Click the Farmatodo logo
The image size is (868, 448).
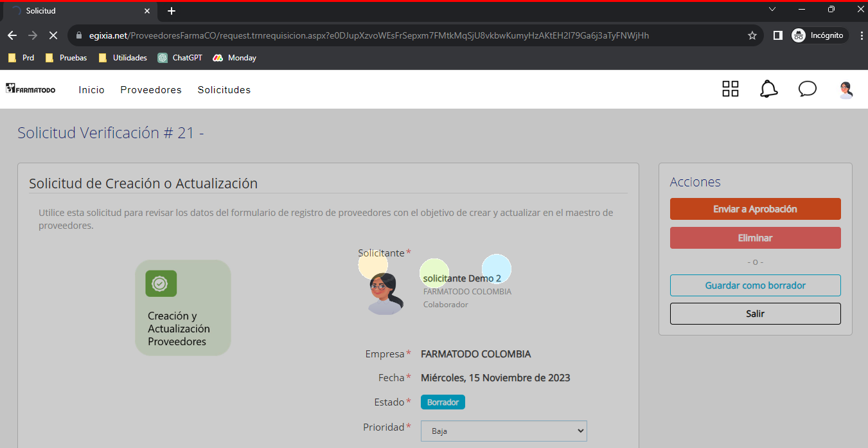31,89
